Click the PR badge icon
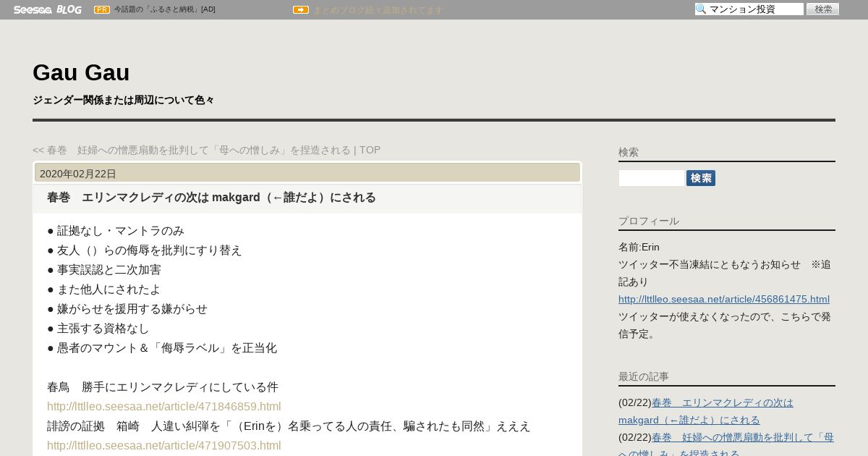868x456 pixels. click(102, 9)
